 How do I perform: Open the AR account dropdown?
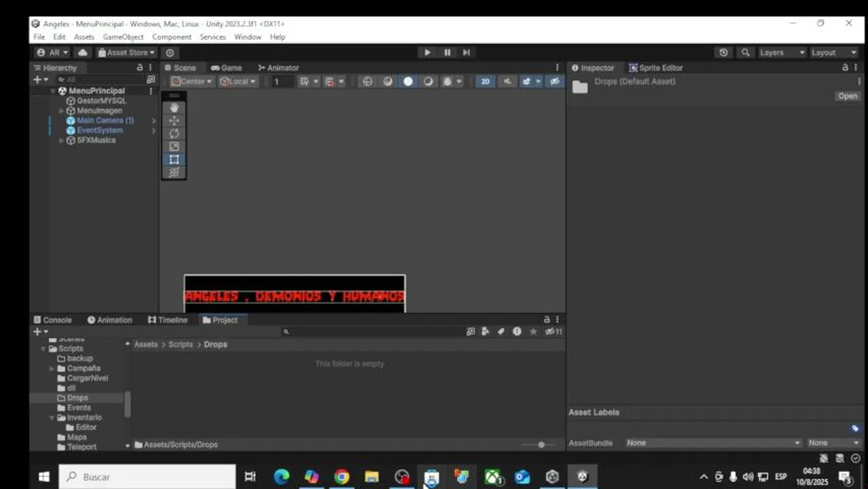pyautogui.click(x=52, y=52)
